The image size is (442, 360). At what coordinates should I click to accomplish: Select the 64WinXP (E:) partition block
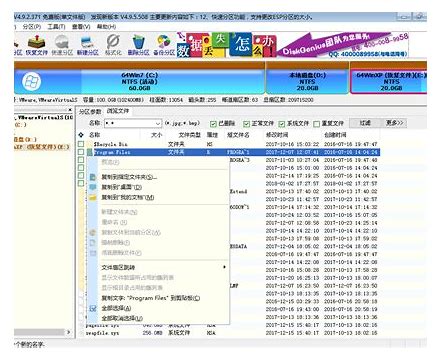pyautogui.click(x=388, y=82)
